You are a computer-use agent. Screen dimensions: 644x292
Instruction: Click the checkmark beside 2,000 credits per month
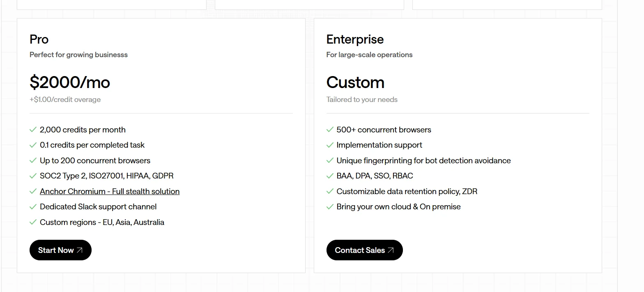pos(33,130)
